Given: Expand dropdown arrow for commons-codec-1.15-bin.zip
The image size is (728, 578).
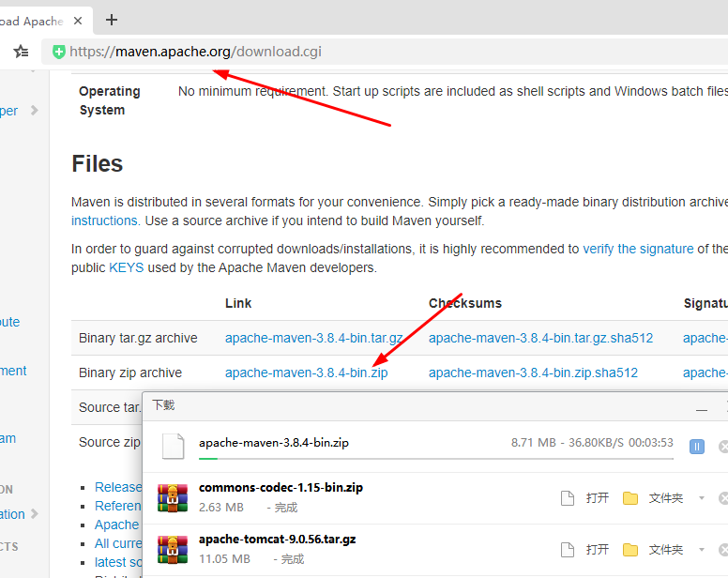Looking at the screenshot, I should point(702,498).
